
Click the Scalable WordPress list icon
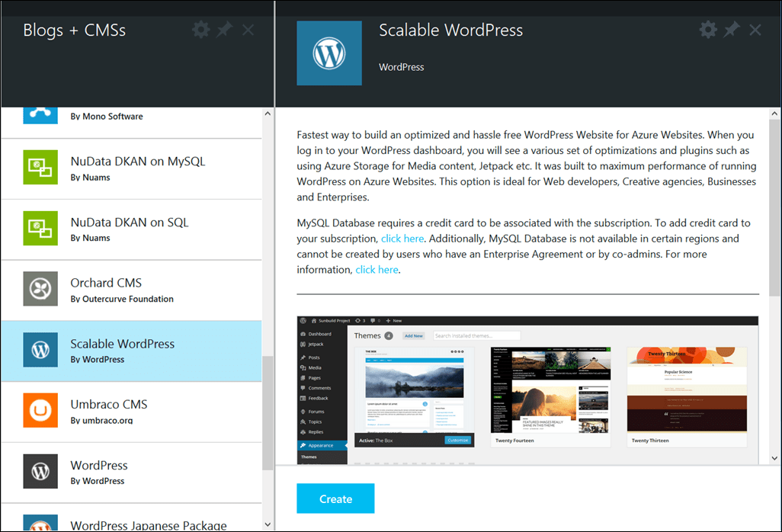(x=40, y=350)
